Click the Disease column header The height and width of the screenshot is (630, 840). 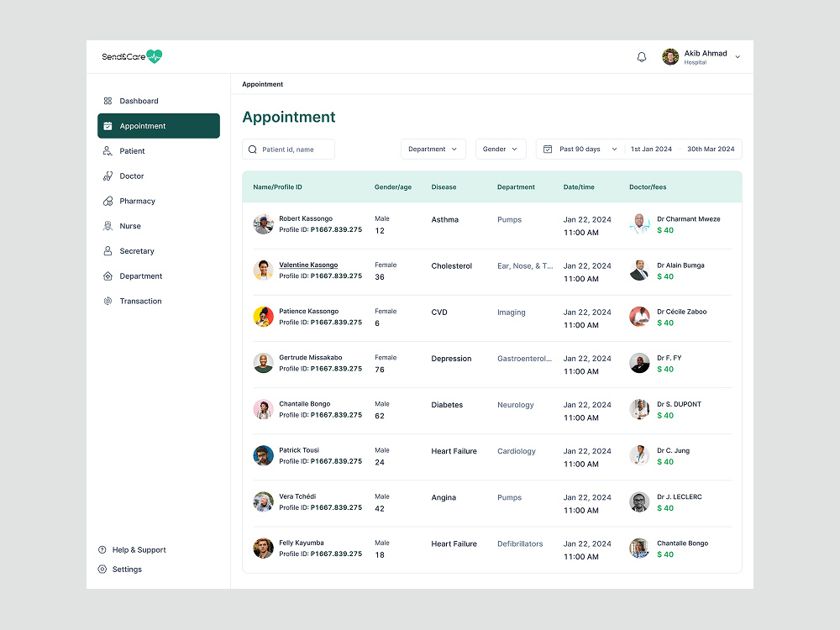(x=444, y=187)
